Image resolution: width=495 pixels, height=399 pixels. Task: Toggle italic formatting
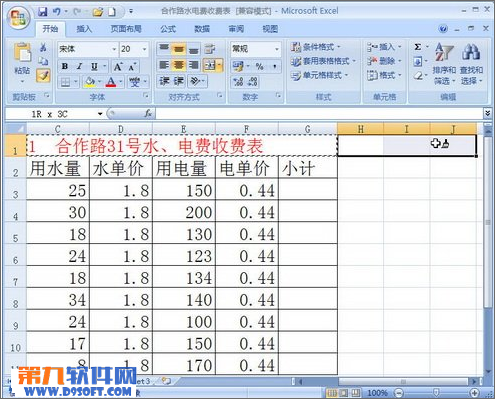tap(79, 66)
